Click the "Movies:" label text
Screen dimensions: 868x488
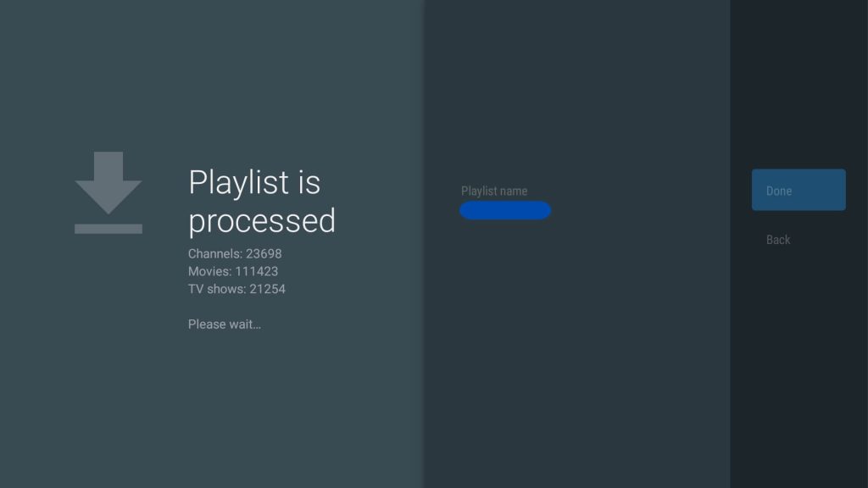pyautogui.click(x=209, y=271)
